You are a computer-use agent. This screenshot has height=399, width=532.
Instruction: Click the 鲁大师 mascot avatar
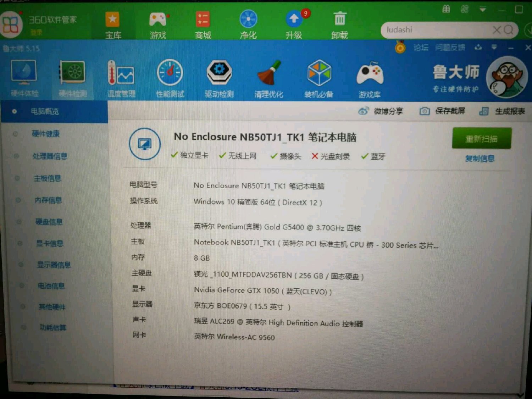507,77
